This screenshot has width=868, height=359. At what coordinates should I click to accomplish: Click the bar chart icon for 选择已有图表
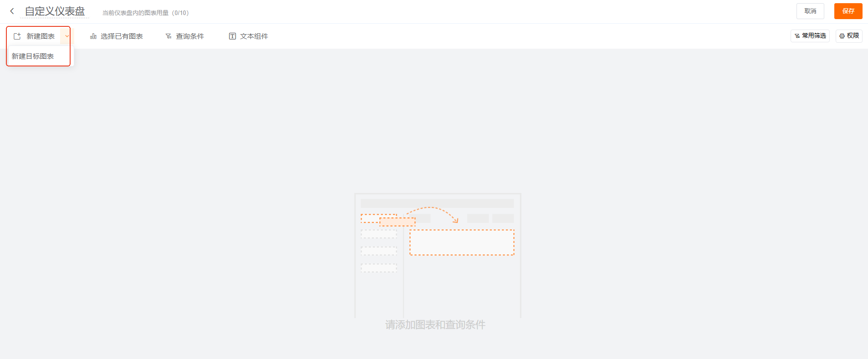point(93,36)
